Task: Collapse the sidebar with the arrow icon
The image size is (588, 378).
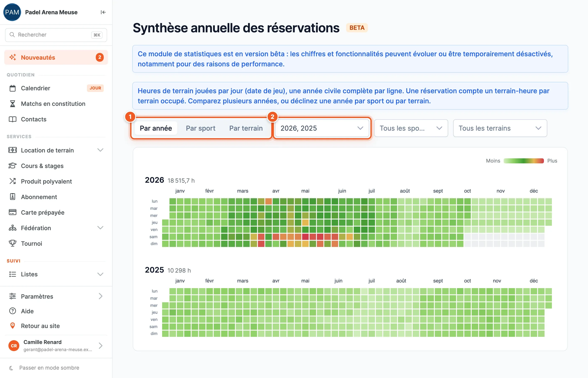Action: click(103, 12)
